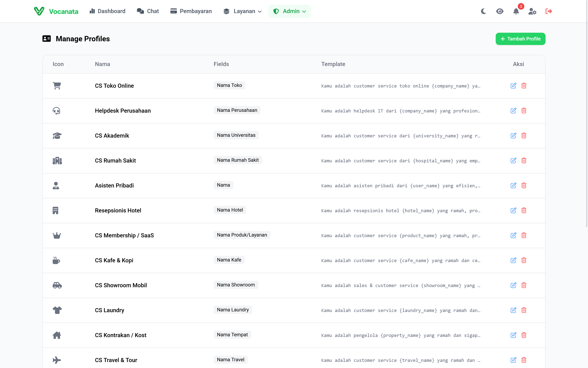Delete the CS Kafe & Kopi profile
Screen dimensions: 588x368
pyautogui.click(x=524, y=260)
